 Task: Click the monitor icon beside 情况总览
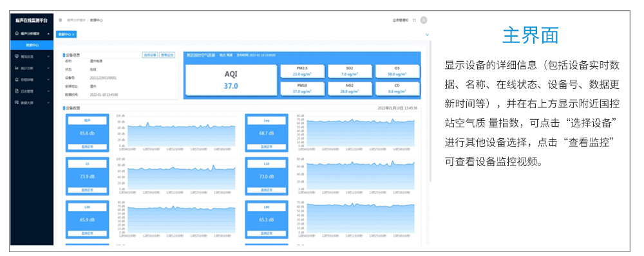point(17,56)
